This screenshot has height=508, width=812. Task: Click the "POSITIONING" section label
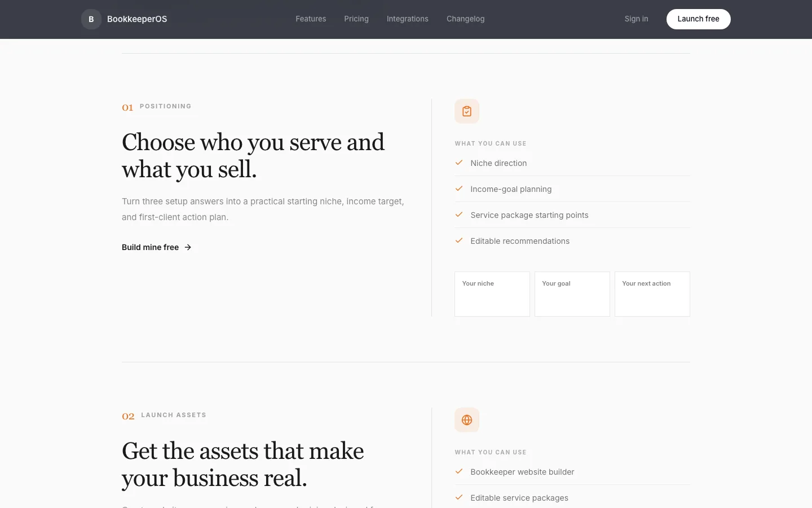[x=166, y=106]
